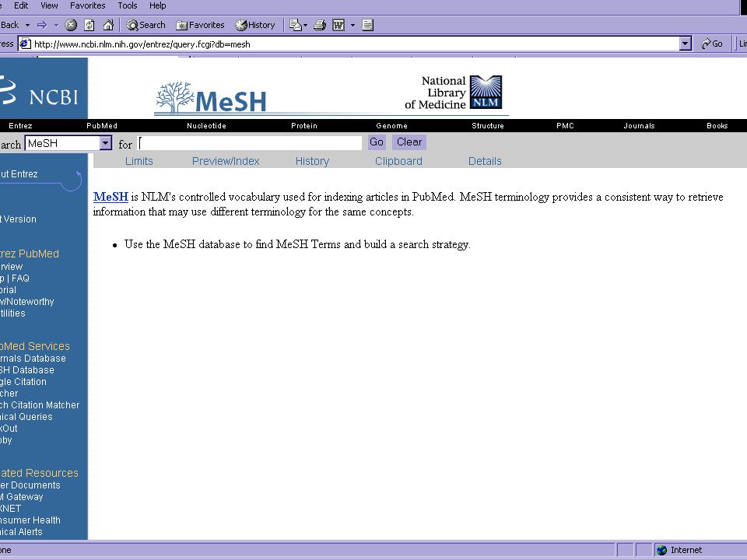The width and height of the screenshot is (747, 560).
Task: Click the Stop loading icon
Action: pos(71,25)
